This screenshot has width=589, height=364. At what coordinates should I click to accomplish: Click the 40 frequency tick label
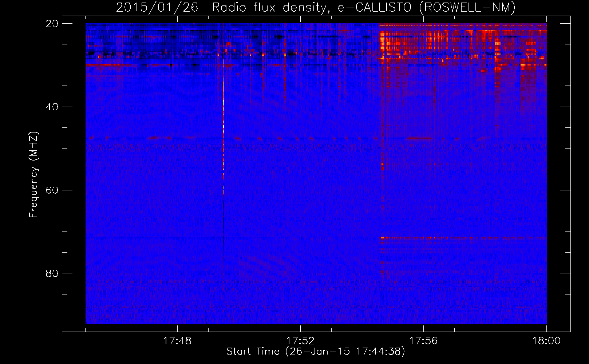pos(52,107)
